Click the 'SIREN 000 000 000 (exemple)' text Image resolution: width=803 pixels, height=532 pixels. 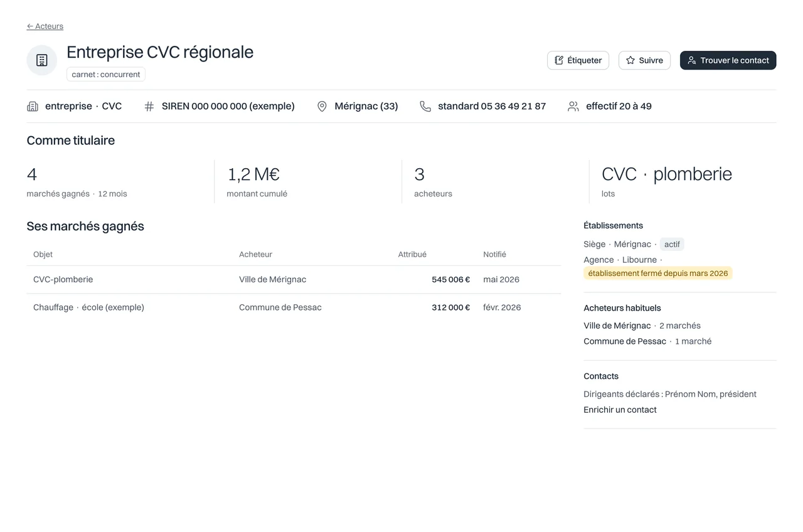pyautogui.click(x=228, y=106)
